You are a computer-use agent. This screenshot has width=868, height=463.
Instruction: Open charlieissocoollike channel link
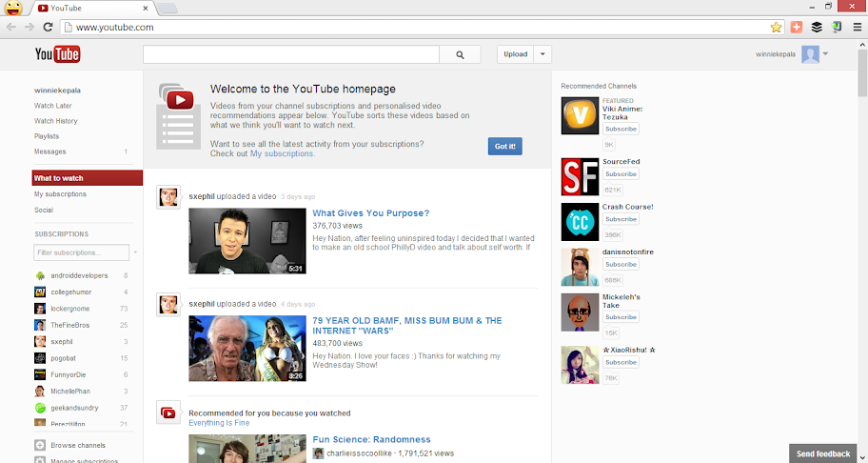point(359,453)
